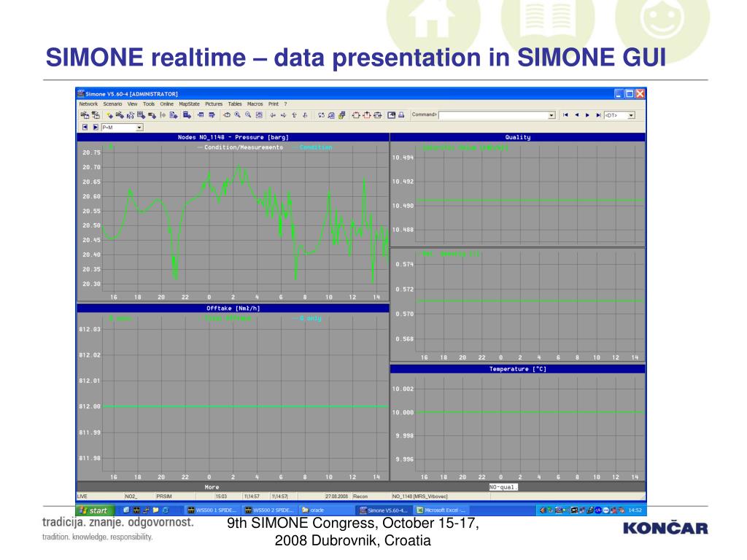Open the Macros menu

255,104
